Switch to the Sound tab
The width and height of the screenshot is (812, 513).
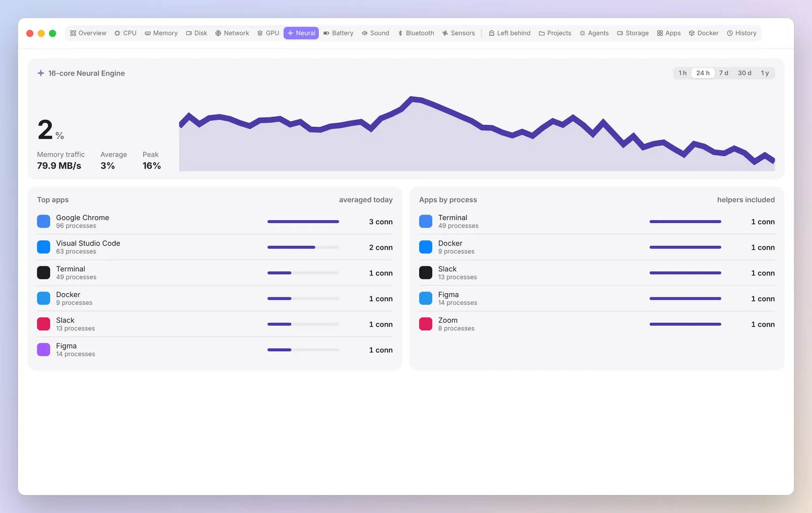pos(376,33)
